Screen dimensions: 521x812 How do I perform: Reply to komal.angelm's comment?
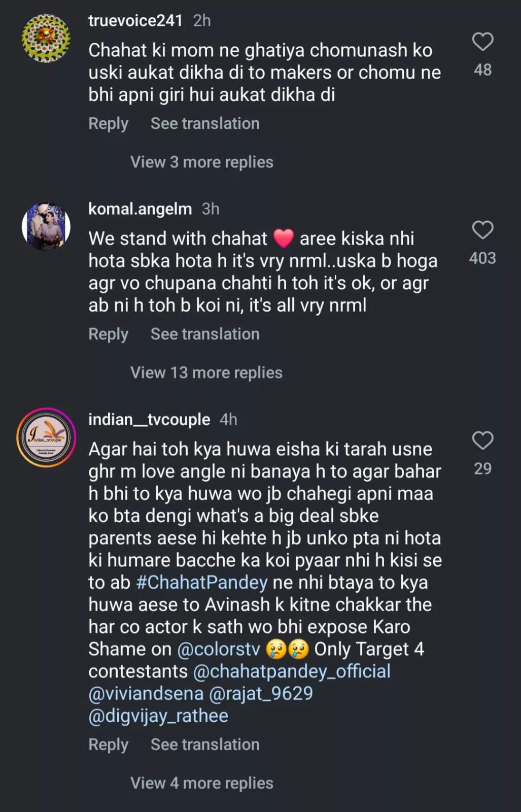click(x=108, y=334)
